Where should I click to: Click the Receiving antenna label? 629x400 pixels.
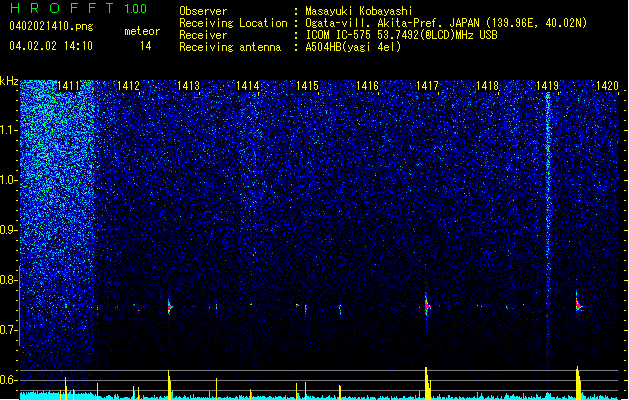(230, 47)
